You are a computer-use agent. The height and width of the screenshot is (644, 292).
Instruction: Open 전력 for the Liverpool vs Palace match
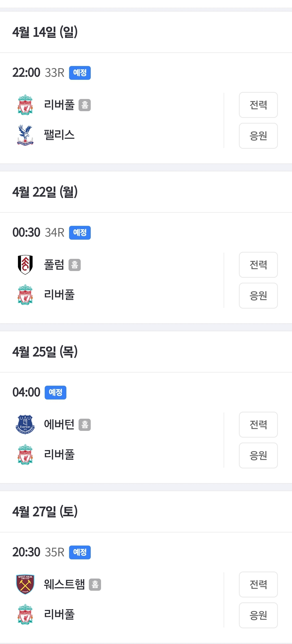[258, 105]
